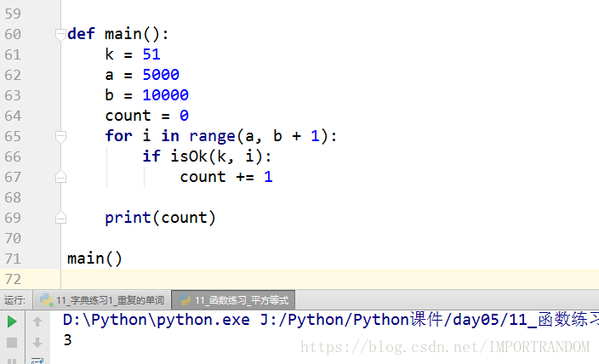This screenshot has width=599, height=364.
Task: Click the up arrow in console toolbar
Action: coord(37,321)
